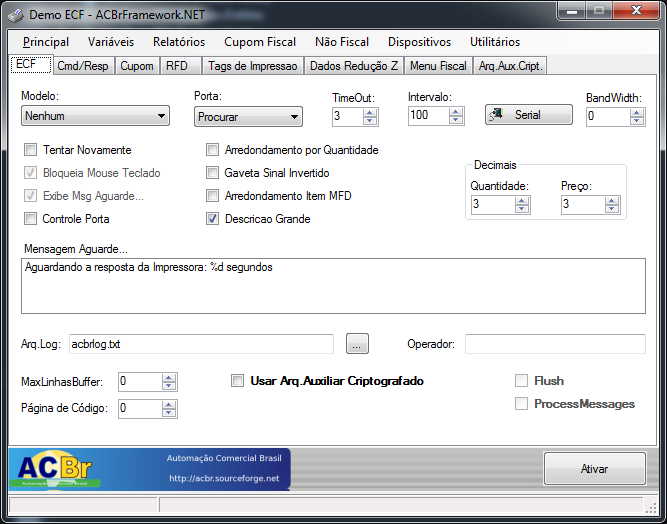
Task: Switch to the Cupom tab
Action: tap(137, 66)
